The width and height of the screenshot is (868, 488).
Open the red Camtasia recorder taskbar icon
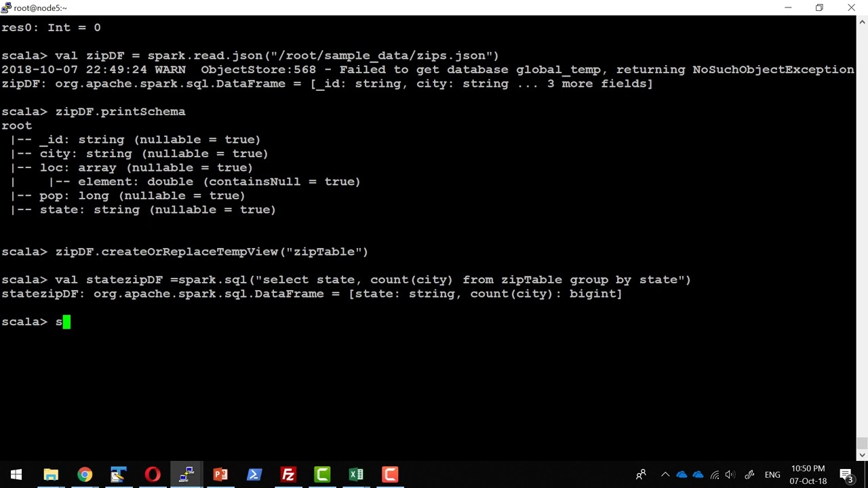coord(390,474)
